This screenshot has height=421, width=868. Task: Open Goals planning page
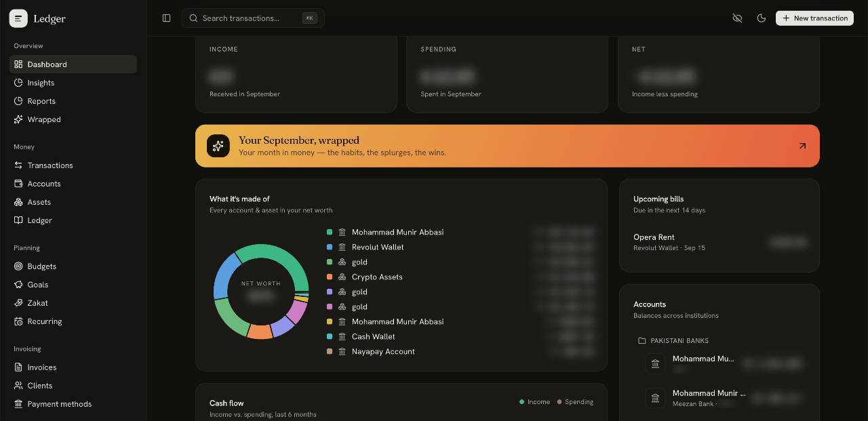coord(73,285)
